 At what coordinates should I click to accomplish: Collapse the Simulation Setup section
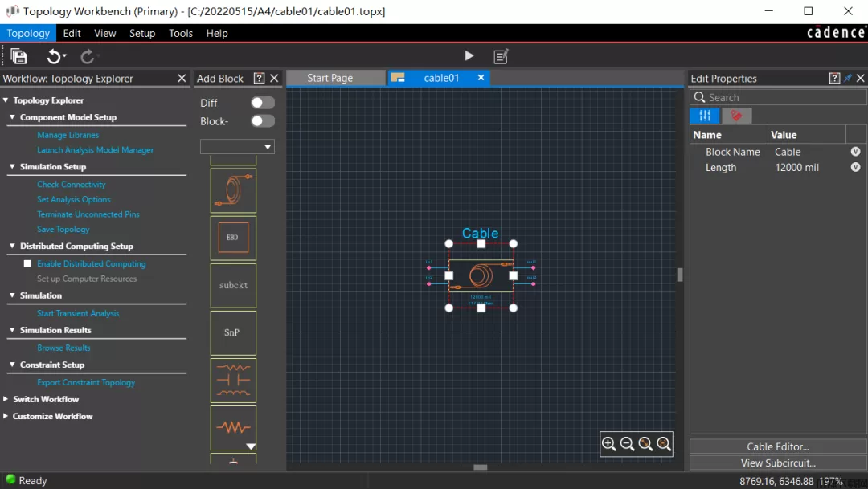click(12, 167)
